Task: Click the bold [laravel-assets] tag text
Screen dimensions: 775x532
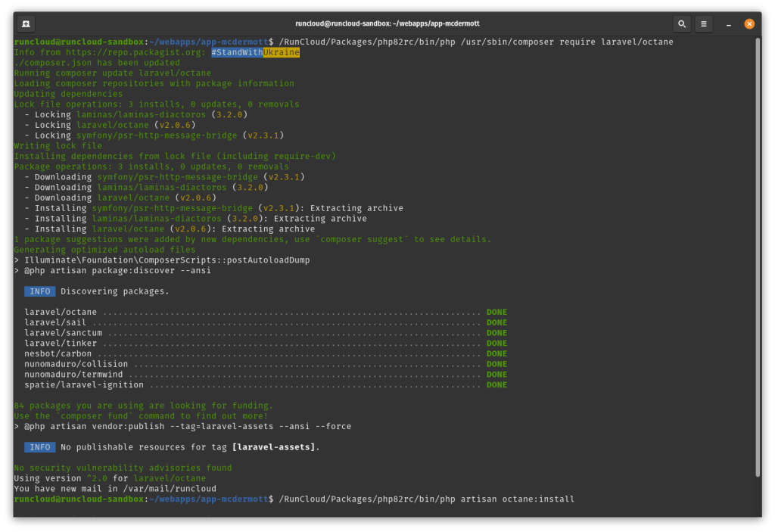Action: (273, 447)
